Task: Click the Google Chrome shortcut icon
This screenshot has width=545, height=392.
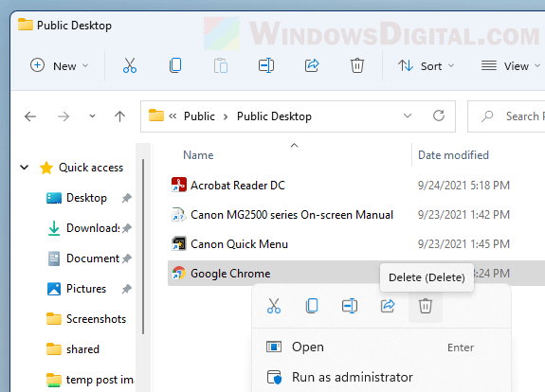Action: click(179, 274)
